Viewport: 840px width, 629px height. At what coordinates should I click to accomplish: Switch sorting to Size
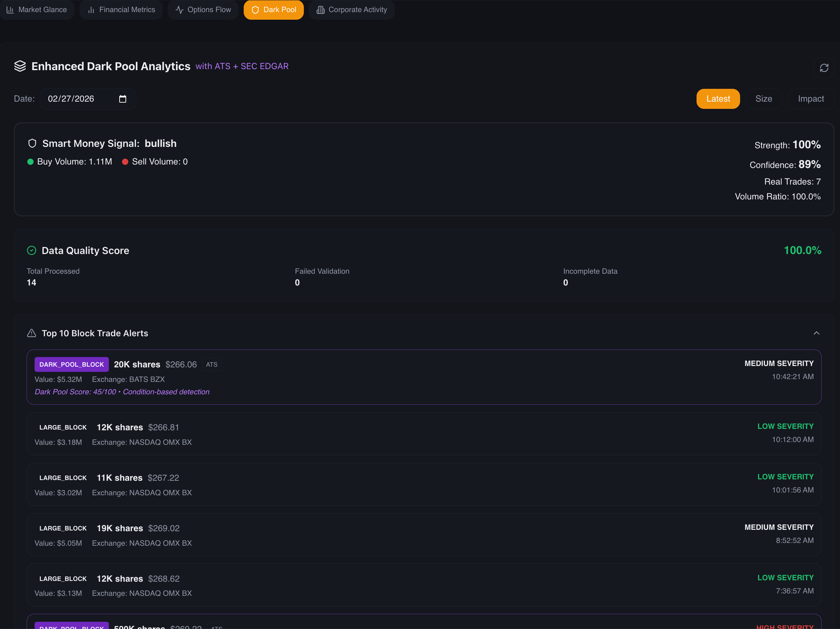coord(763,99)
